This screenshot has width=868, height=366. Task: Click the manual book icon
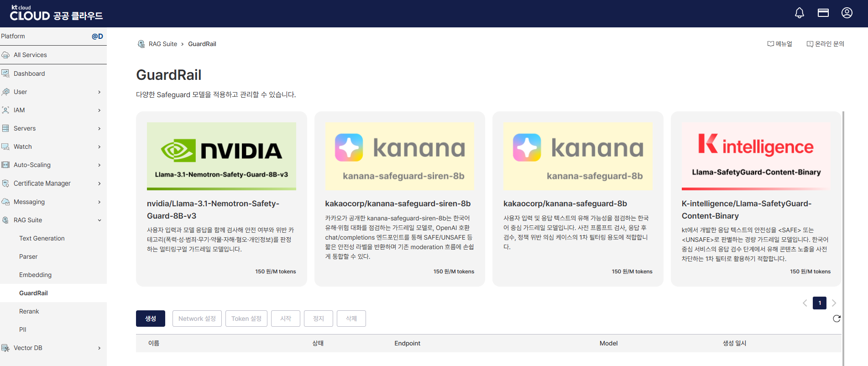771,44
